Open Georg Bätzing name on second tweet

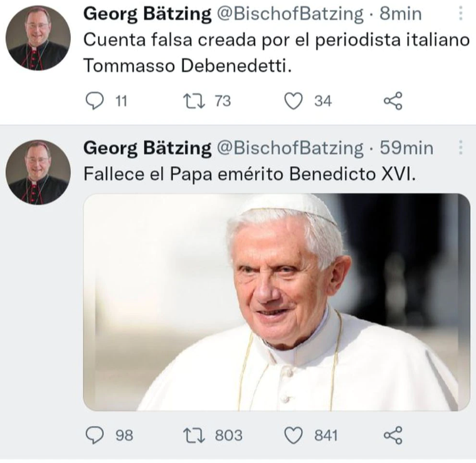click(147, 148)
